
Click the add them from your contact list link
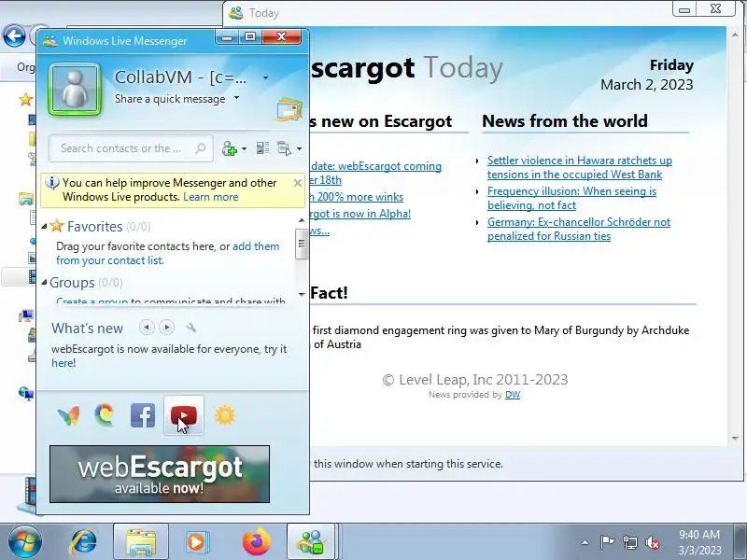point(168,253)
